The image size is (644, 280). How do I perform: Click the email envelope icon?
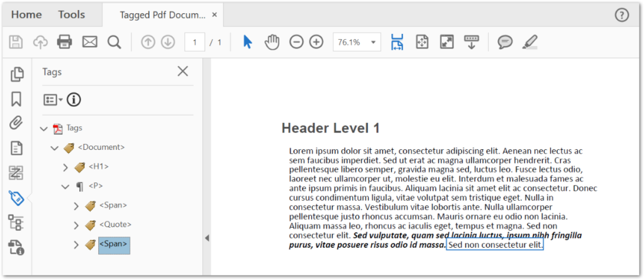coord(90,42)
